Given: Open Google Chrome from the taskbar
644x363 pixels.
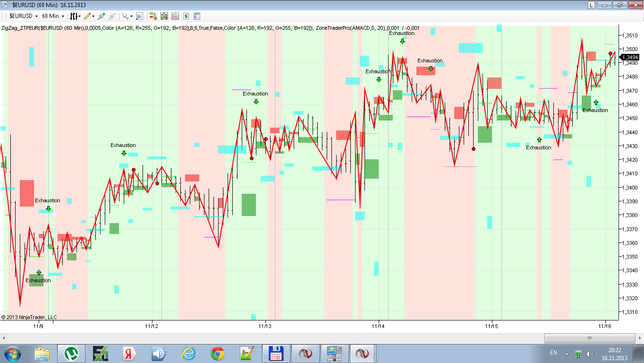Looking at the screenshot, I should coord(217,354).
